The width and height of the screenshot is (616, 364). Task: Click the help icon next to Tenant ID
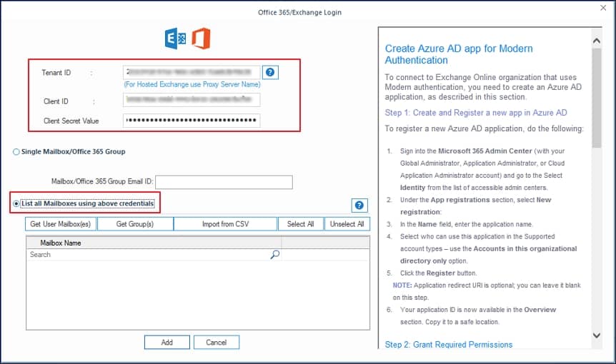tap(270, 72)
